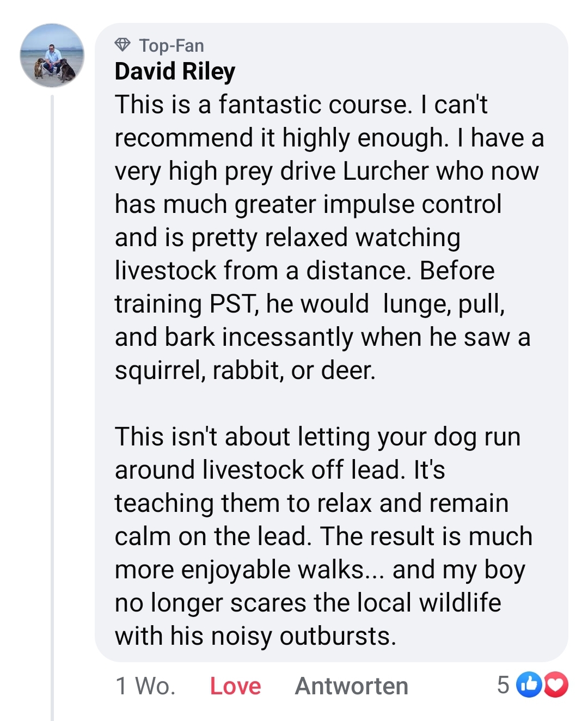The height and width of the screenshot is (721, 588).
Task: Click the Top-Fan diamond badge icon
Action: [x=123, y=45]
